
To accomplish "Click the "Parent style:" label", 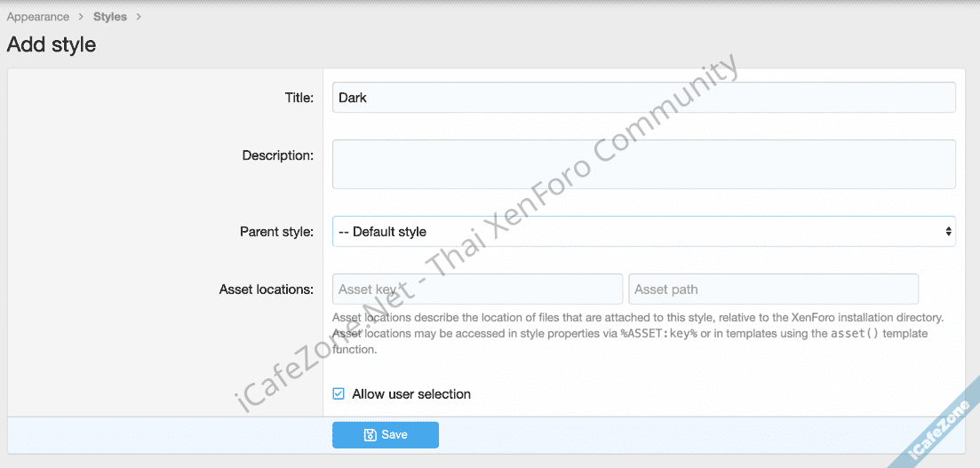I will (x=276, y=232).
